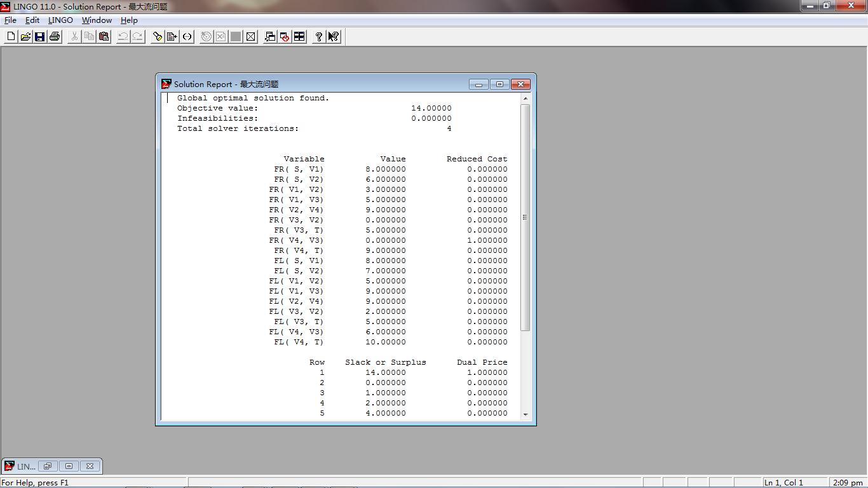Click the Close All windows toolbar icon
This screenshot has width=868, height=488.
coord(285,37)
